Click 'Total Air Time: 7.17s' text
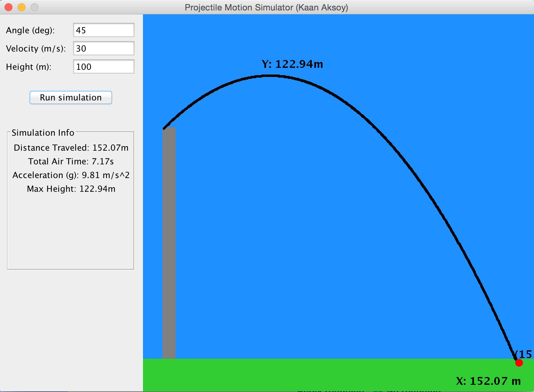Screen dimensions: 534x392 point(71,161)
